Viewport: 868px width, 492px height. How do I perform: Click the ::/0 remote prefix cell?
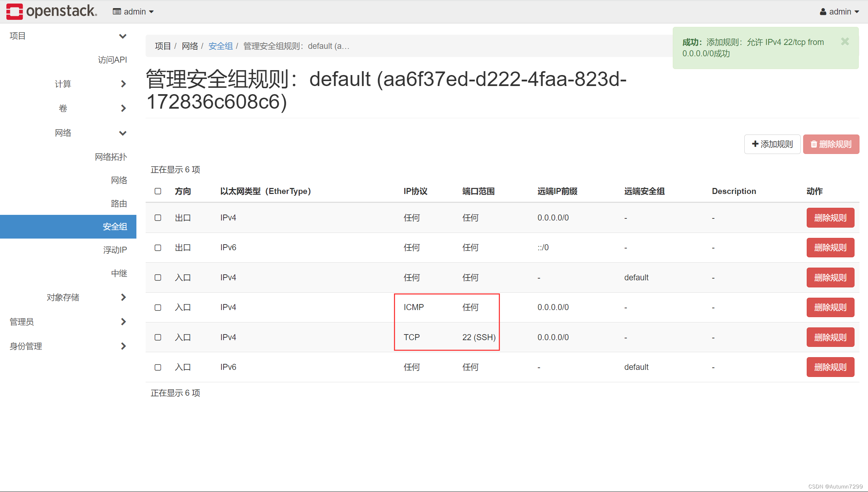click(x=543, y=247)
